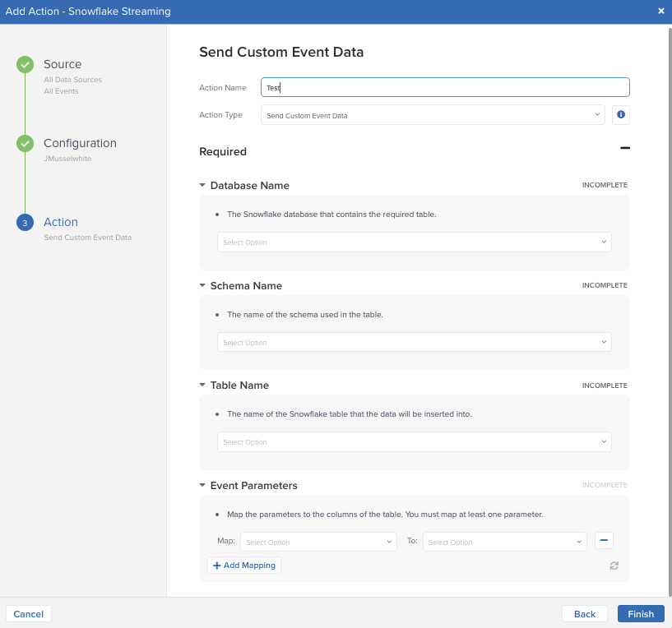Click the Action Type info icon
This screenshot has height=628, width=672.
[x=621, y=115]
